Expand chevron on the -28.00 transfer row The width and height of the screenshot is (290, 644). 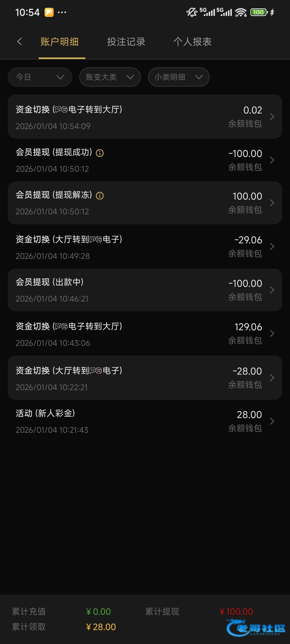pyautogui.click(x=272, y=378)
